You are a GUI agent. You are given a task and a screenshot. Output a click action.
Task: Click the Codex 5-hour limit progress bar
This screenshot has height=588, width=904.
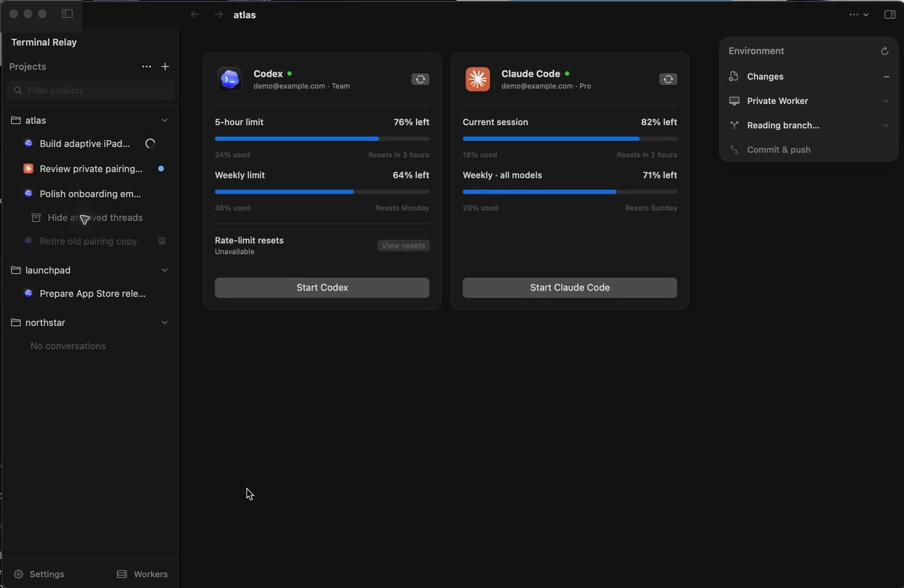tap(322, 139)
